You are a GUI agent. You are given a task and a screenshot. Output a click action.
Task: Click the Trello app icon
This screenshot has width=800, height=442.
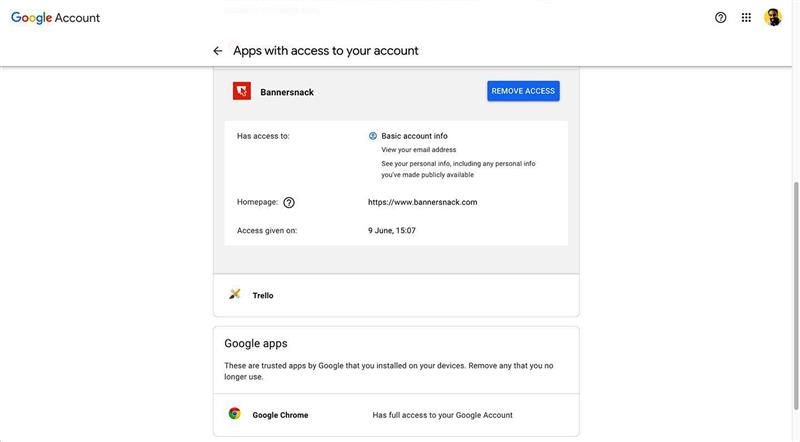coord(235,295)
